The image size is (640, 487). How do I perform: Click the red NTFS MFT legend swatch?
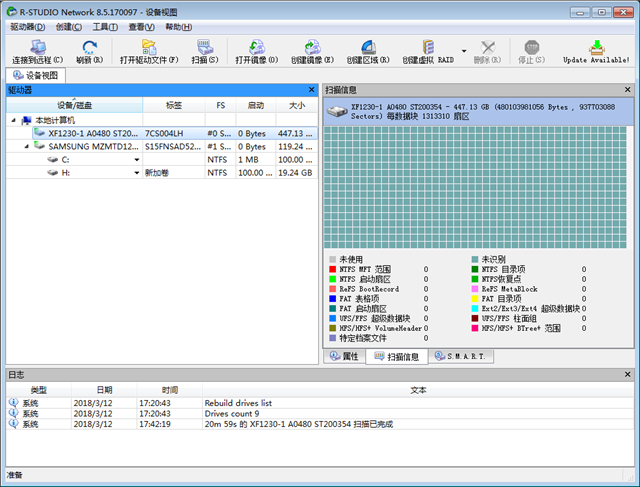332,269
